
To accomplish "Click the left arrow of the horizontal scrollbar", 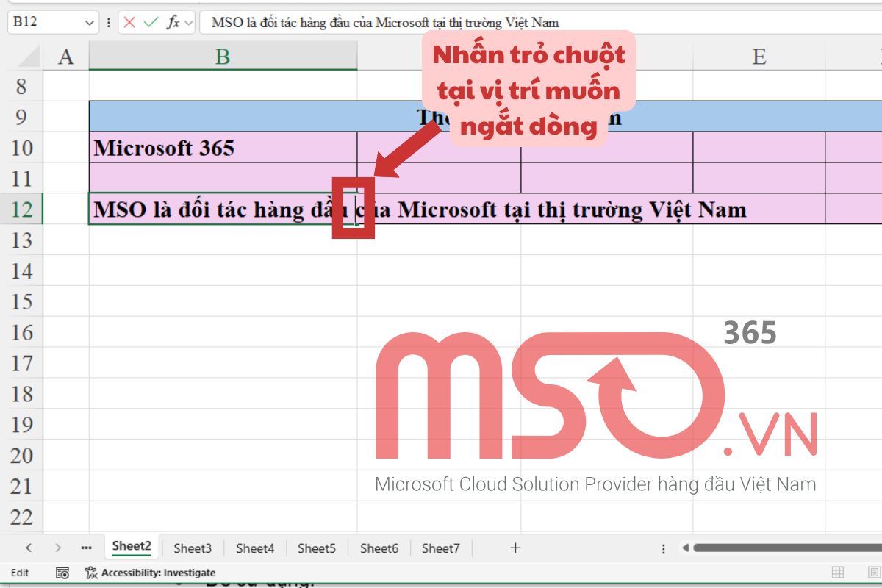I will (x=685, y=548).
